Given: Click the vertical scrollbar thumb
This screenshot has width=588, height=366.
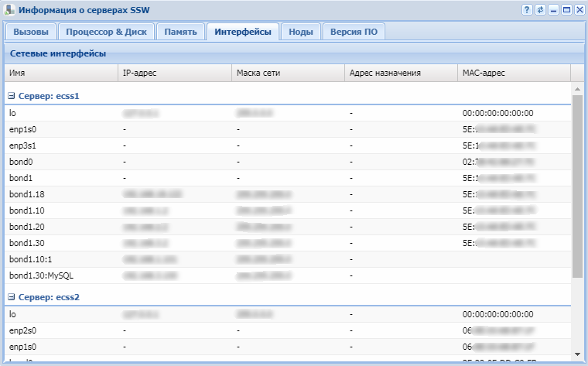Looking at the screenshot, I should point(577,186).
